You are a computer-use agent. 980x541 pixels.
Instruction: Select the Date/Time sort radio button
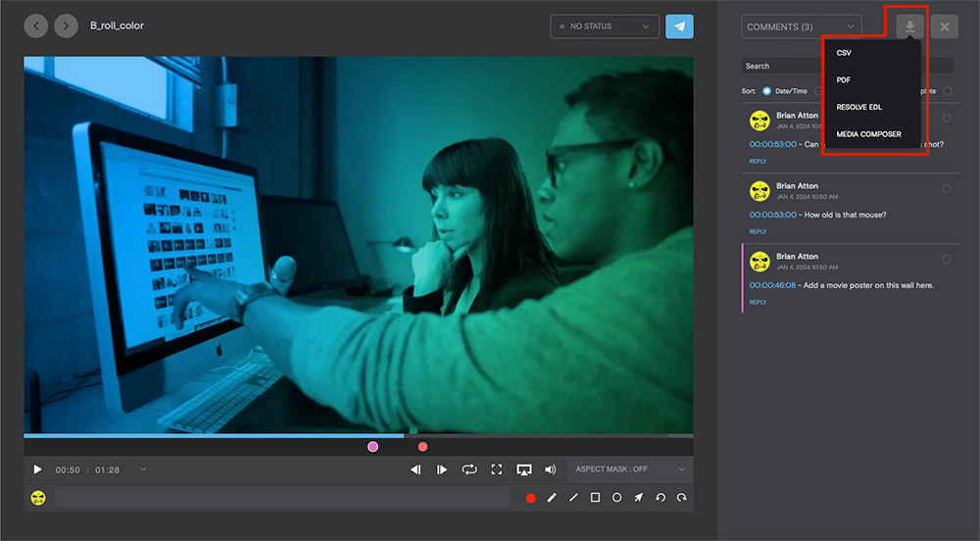(x=767, y=91)
